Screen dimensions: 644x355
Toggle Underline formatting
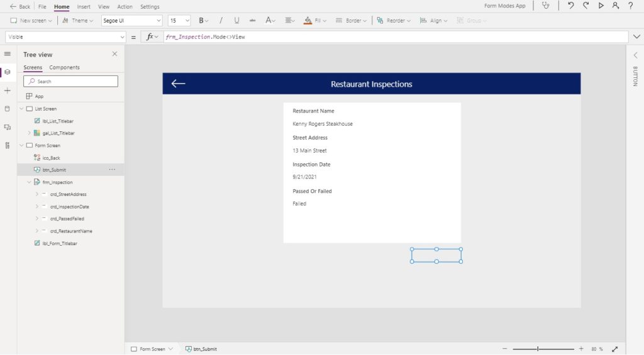tap(236, 21)
